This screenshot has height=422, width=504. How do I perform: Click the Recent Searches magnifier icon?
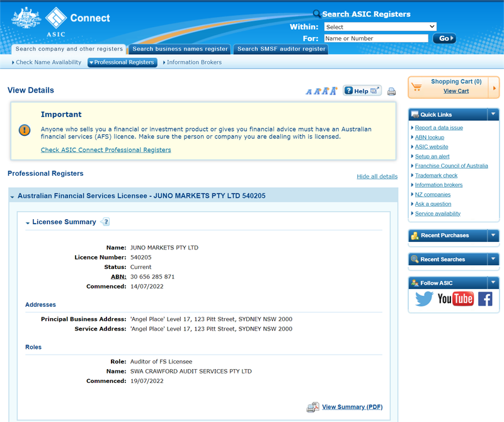point(415,259)
